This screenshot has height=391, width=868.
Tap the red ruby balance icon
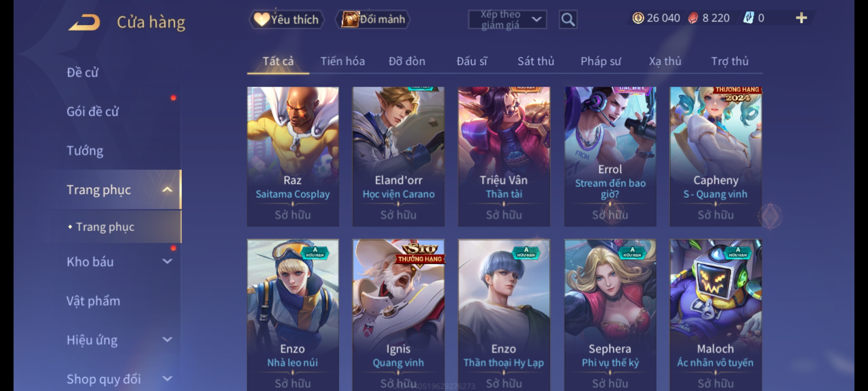[693, 18]
